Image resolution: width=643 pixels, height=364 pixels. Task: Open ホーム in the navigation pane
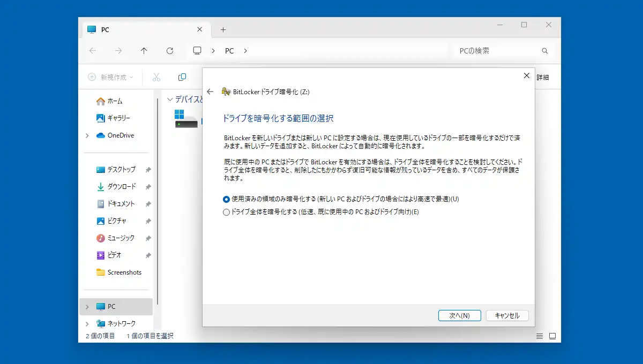click(x=115, y=101)
